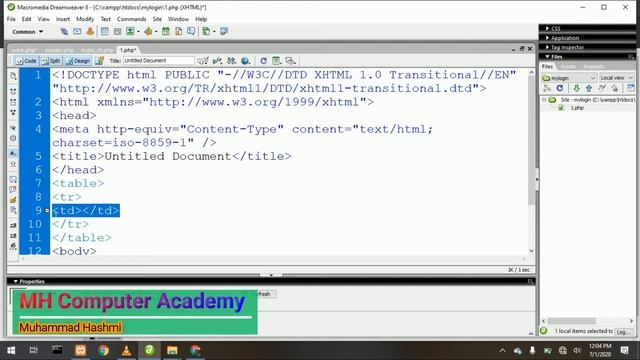Open the File menu
640x360 pixels.
click(x=11, y=19)
